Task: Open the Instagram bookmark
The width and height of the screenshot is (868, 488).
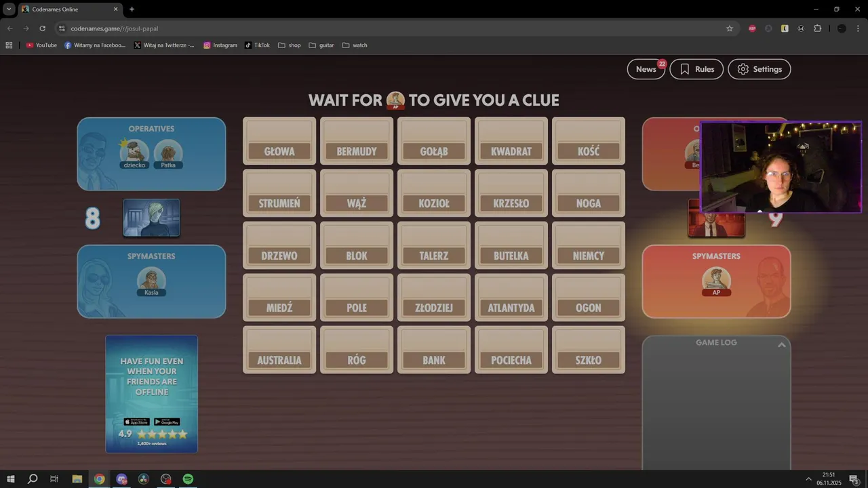Action: click(x=220, y=45)
